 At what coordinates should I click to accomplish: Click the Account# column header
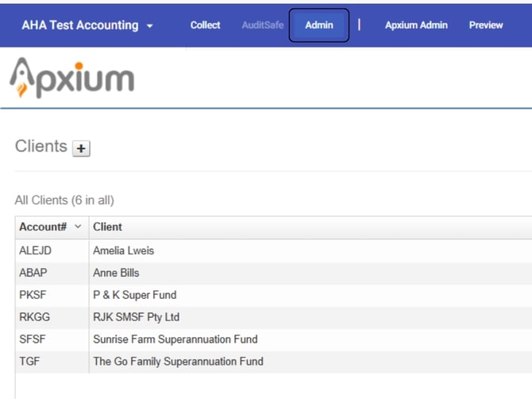click(x=43, y=227)
